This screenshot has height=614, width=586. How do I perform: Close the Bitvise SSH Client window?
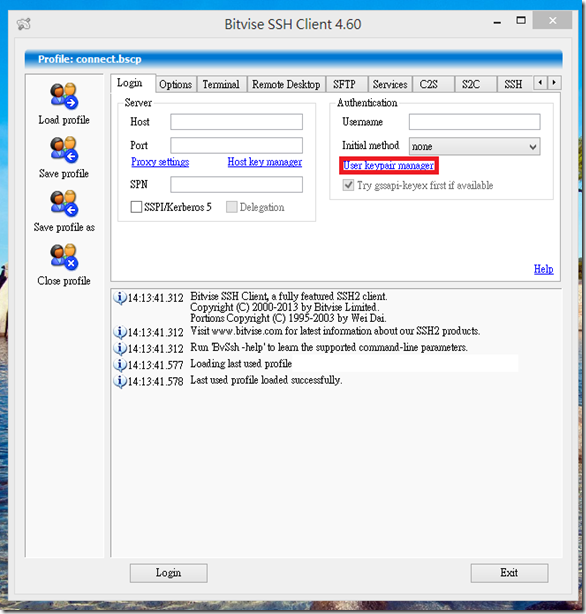[x=552, y=20]
